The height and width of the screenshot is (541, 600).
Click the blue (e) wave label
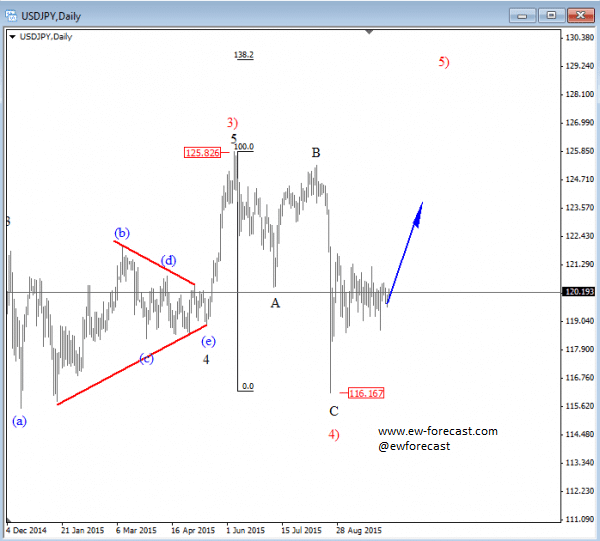(x=209, y=341)
